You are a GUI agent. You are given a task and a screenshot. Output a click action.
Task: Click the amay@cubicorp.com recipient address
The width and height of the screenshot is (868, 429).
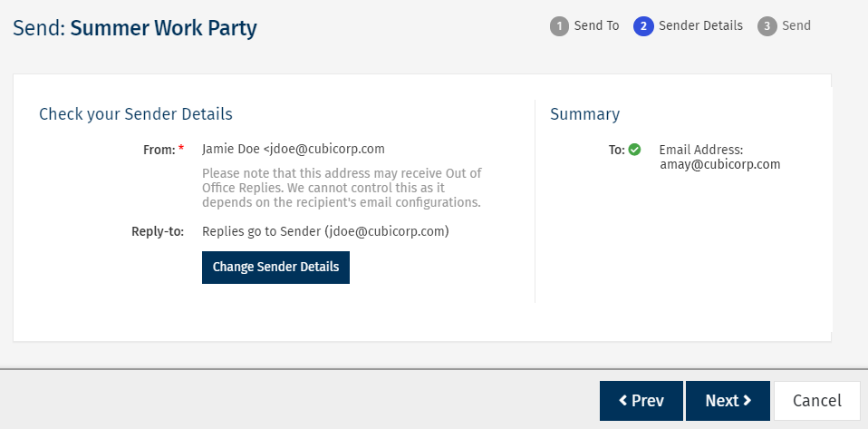(x=719, y=164)
